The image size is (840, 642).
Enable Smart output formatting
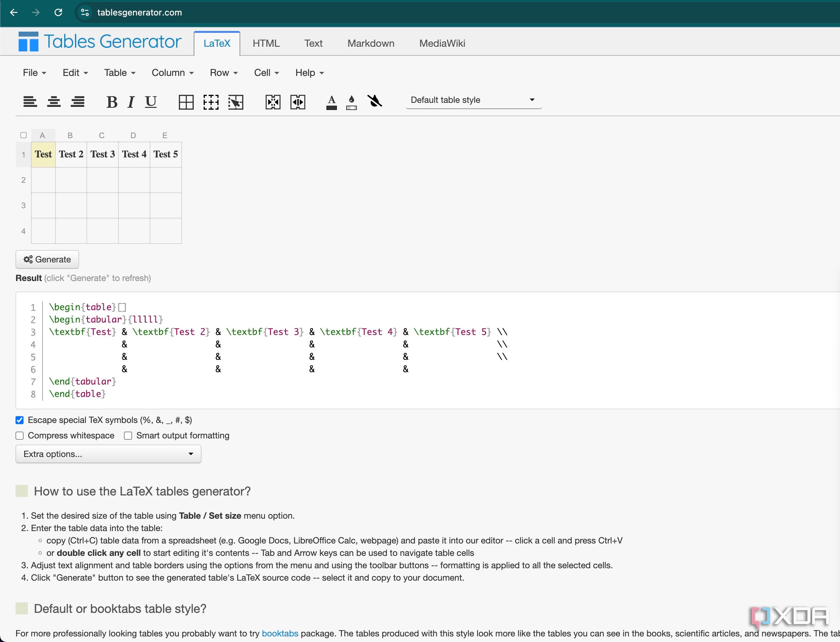[x=128, y=436]
